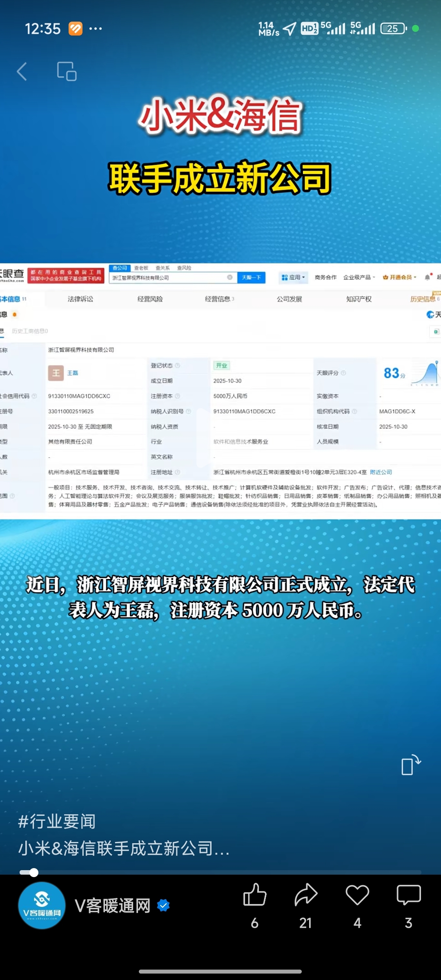This screenshot has width=441, height=980.
Task: Click the 其他有限责任公司 company type value
Action: point(70,441)
